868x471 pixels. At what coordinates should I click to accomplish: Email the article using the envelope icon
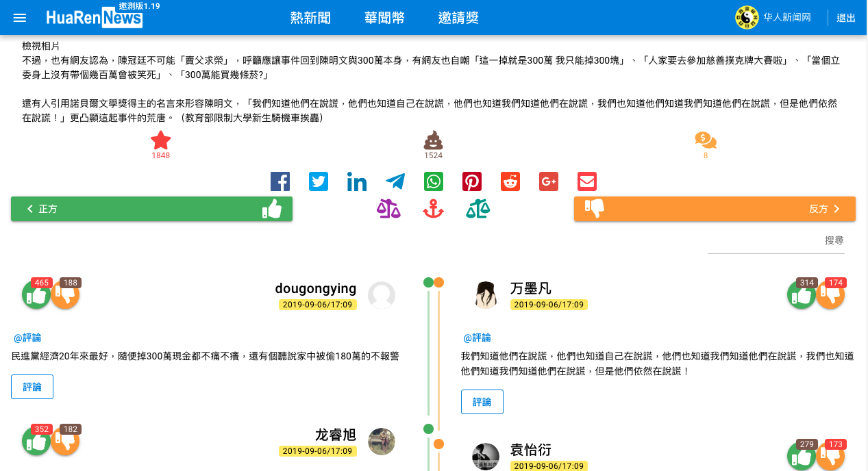[x=586, y=181]
